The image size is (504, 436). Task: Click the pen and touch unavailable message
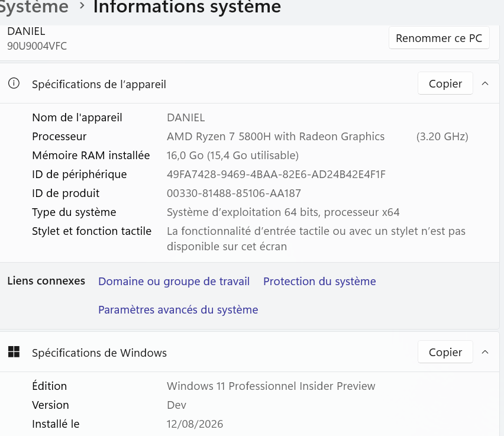click(x=316, y=238)
